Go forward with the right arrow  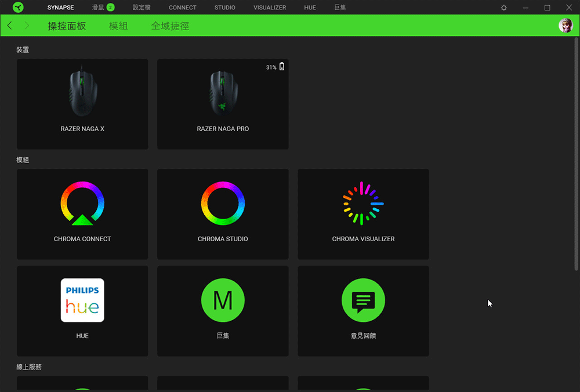pyautogui.click(x=27, y=26)
